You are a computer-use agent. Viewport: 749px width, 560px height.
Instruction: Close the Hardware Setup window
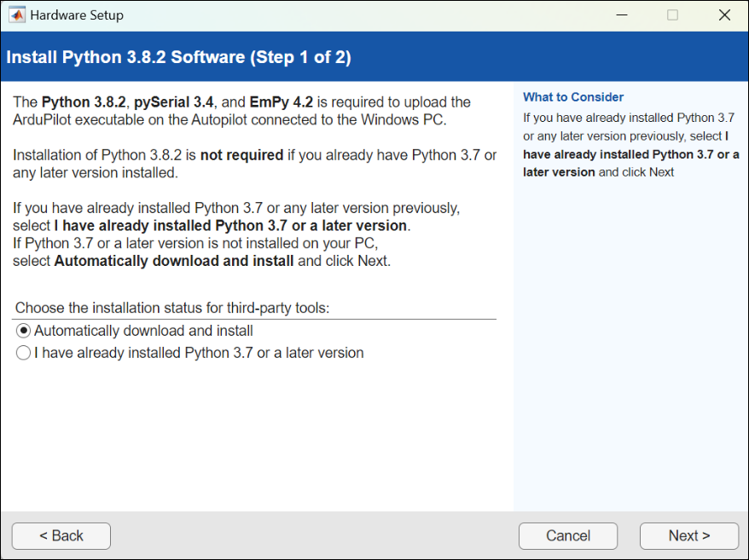pos(724,15)
